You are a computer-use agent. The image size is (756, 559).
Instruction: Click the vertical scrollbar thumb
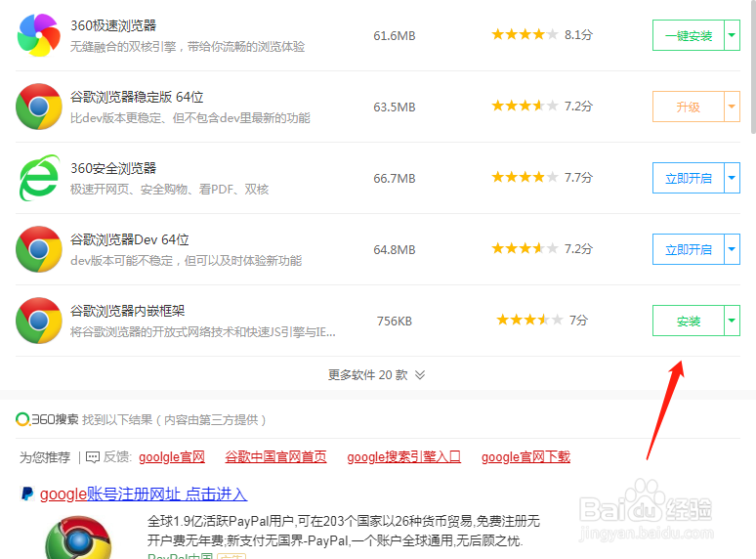click(x=753, y=66)
